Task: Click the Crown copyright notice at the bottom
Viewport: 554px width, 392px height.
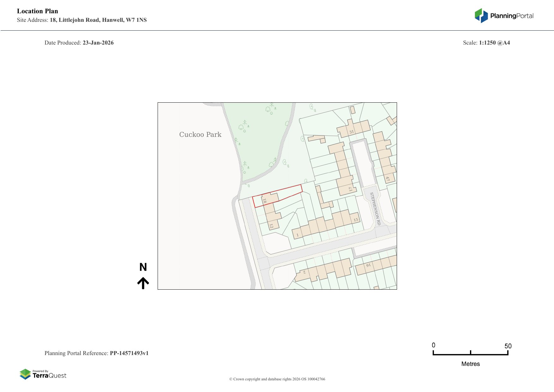Action: tap(277, 379)
